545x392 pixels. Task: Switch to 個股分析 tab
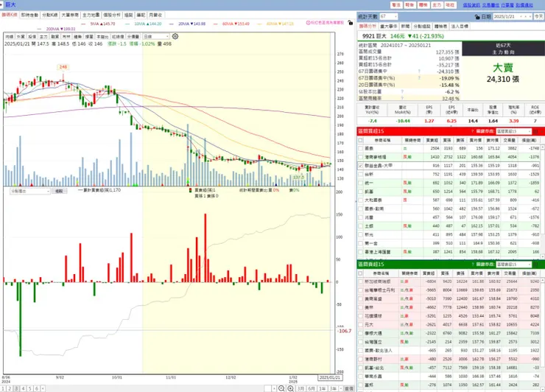[x=111, y=15]
